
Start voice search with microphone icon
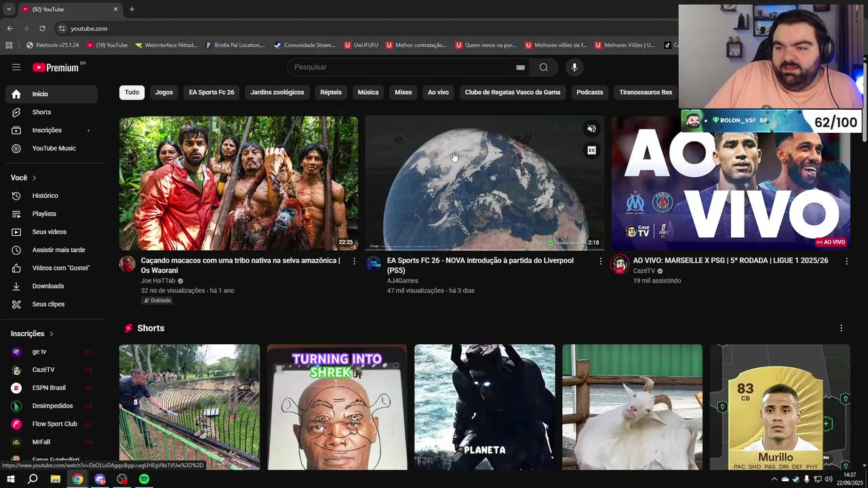[x=574, y=67]
